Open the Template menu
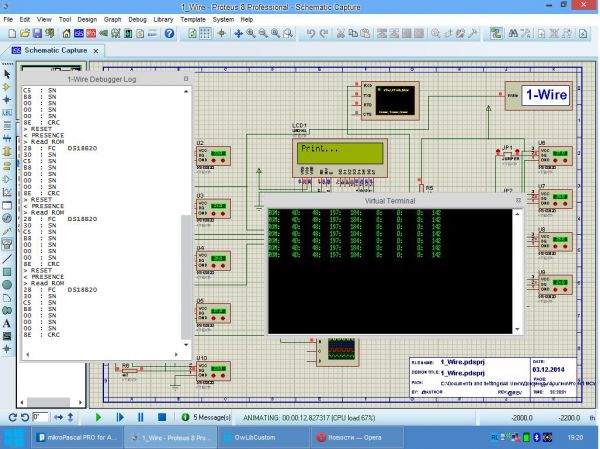Viewport: 600px width, 449px height. tap(193, 19)
